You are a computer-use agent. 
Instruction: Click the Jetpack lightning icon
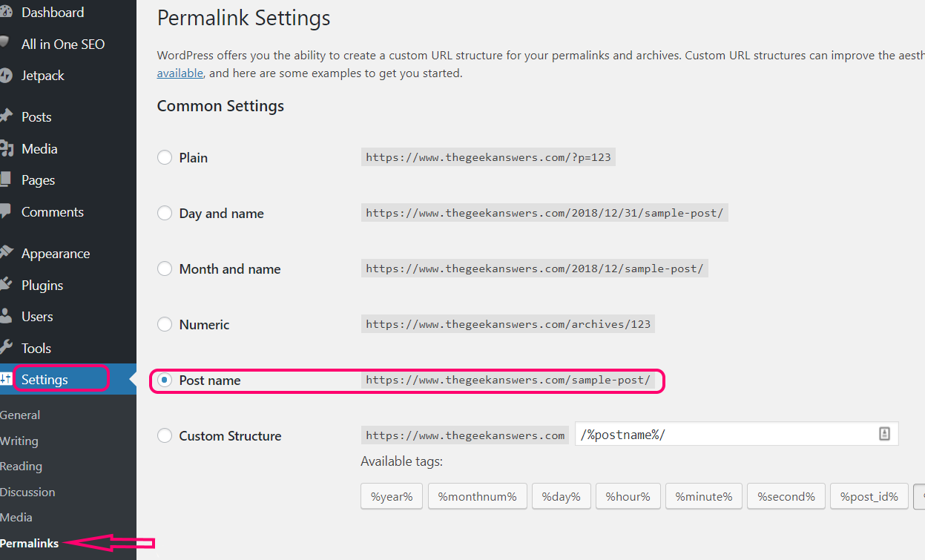[6, 76]
